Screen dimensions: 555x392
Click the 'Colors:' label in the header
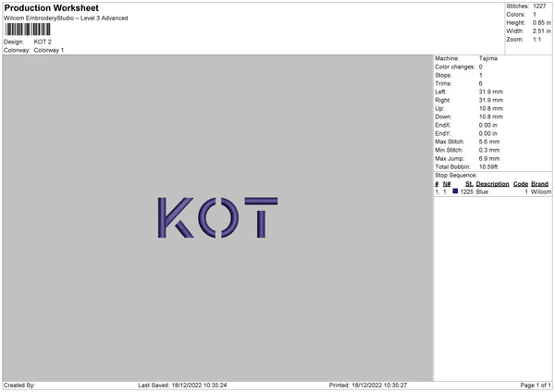click(x=516, y=15)
